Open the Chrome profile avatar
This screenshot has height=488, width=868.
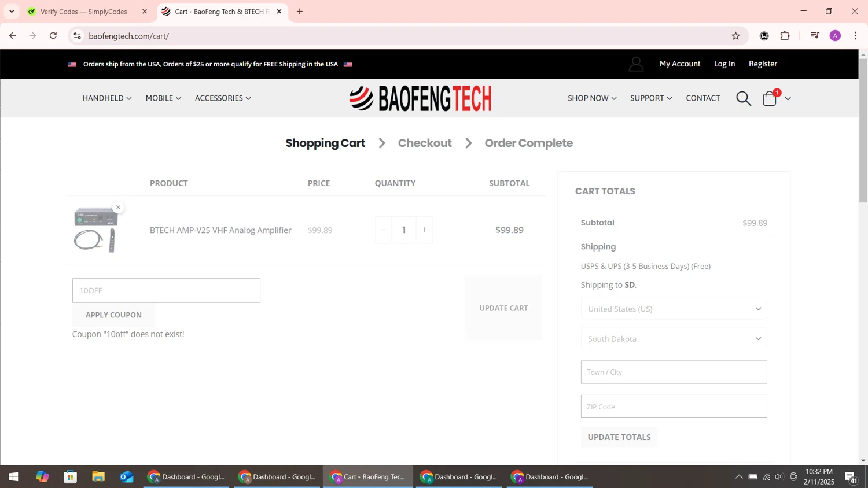click(x=835, y=36)
